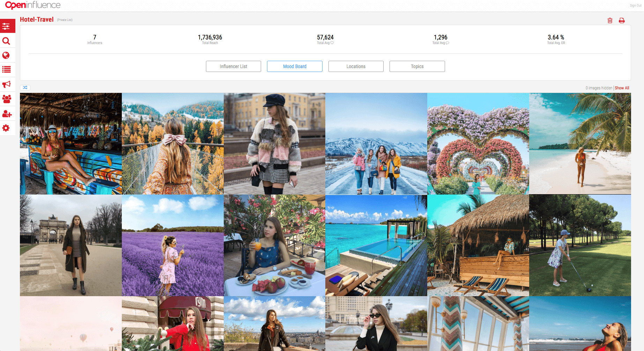This screenshot has height=351, width=644.
Task: Print the list with printer icon
Action: (x=622, y=21)
